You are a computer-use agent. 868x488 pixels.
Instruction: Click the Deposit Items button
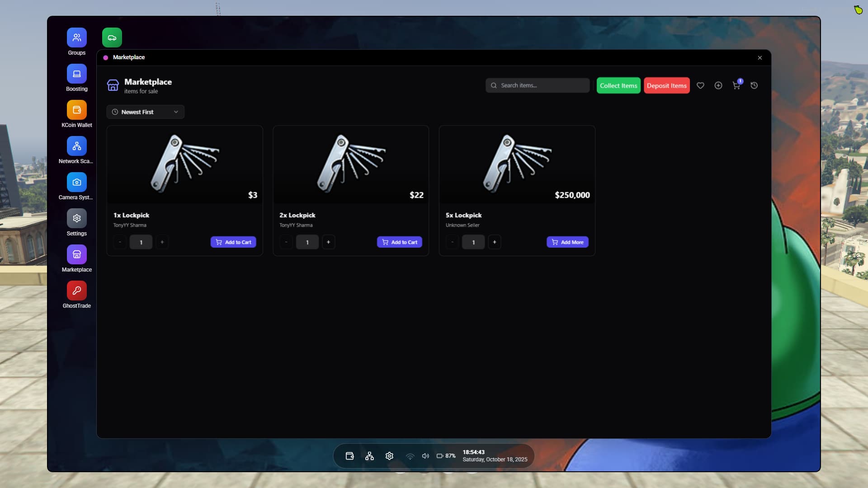pos(666,85)
